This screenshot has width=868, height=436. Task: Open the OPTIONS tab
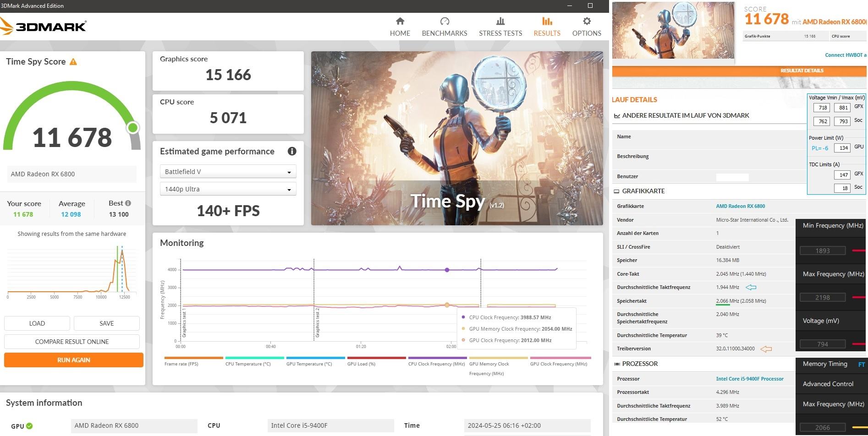click(x=587, y=27)
